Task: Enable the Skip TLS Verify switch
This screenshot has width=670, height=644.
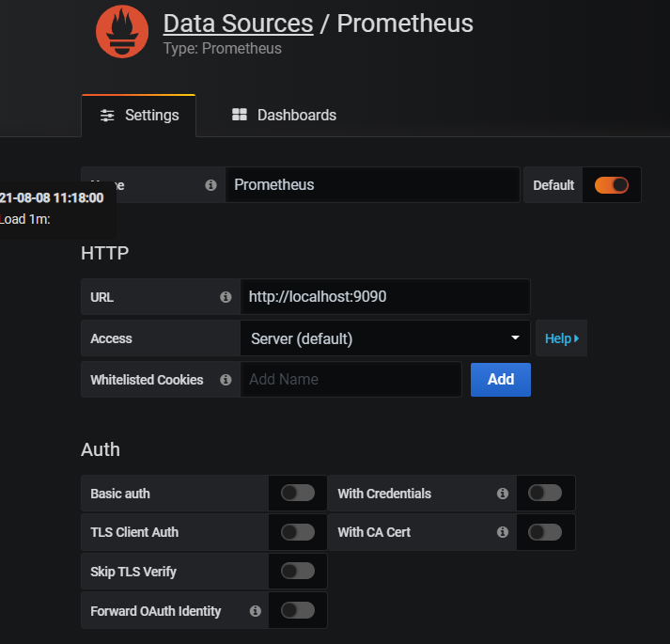Action: coord(298,571)
